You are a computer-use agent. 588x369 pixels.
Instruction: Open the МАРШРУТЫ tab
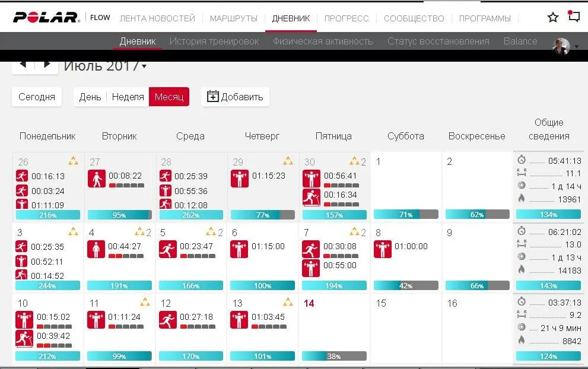tap(234, 18)
